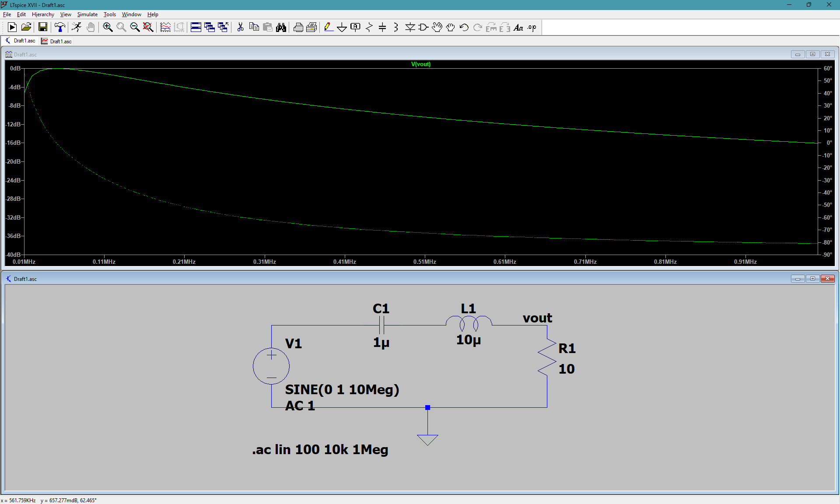
Task: Open the Print Setup icon
Action: pyautogui.click(x=311, y=27)
